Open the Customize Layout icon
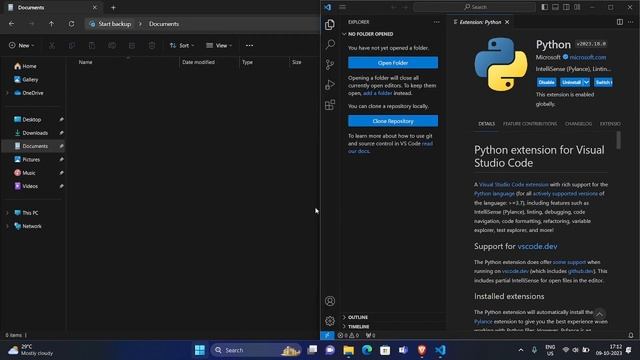640x360 pixels. 577,7
